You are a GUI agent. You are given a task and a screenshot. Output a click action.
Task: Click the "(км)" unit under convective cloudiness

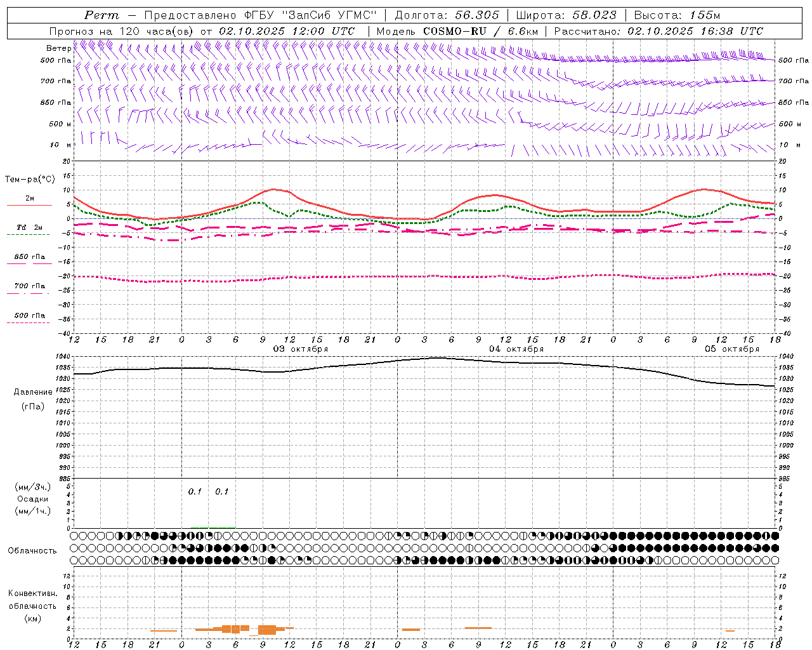point(33,618)
